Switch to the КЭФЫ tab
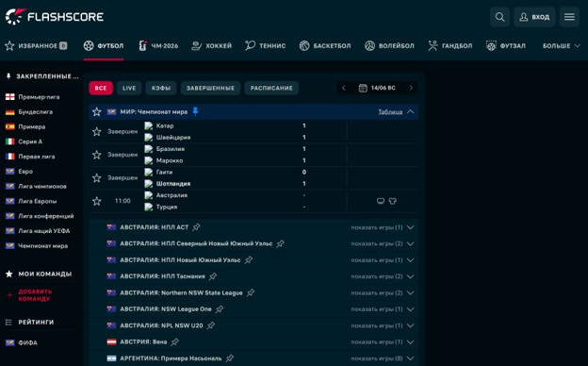588x366 pixels. [x=161, y=88]
